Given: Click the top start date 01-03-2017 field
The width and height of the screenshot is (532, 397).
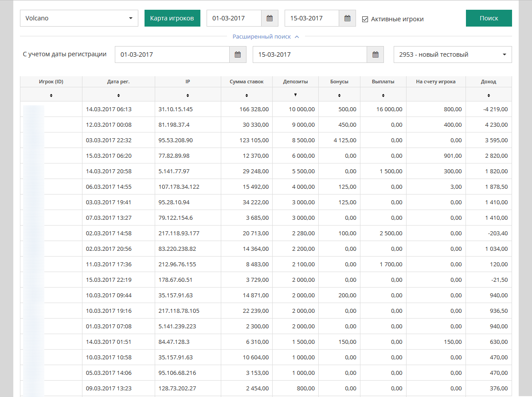Looking at the screenshot, I should point(234,19).
